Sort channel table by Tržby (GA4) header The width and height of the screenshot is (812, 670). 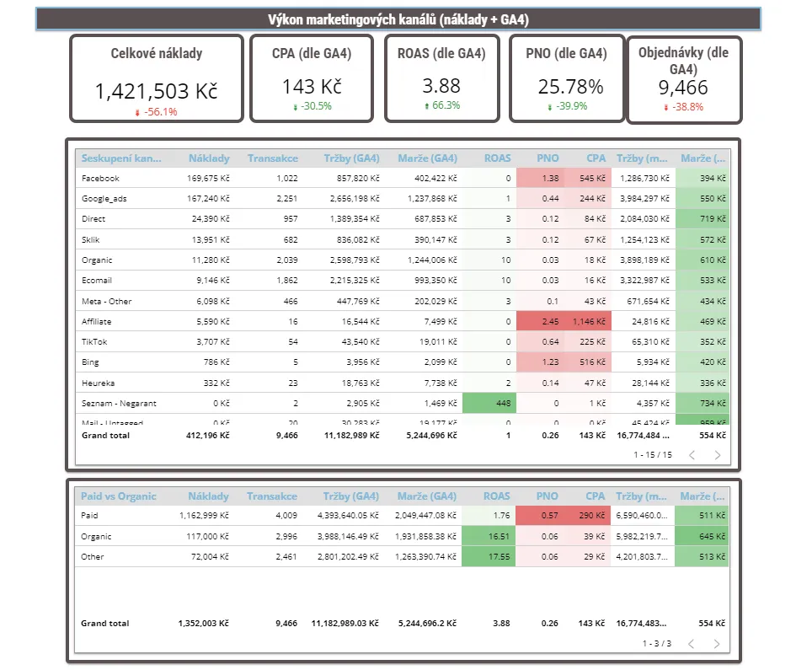click(351, 158)
